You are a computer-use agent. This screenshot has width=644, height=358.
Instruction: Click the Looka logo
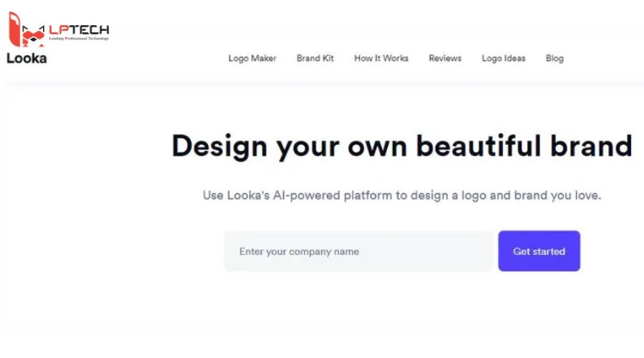[x=26, y=59]
